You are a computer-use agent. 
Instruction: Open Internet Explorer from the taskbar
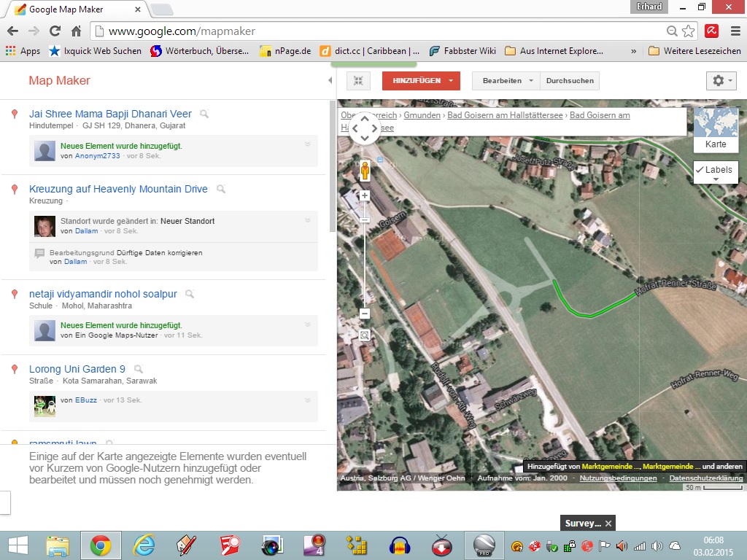(x=144, y=545)
